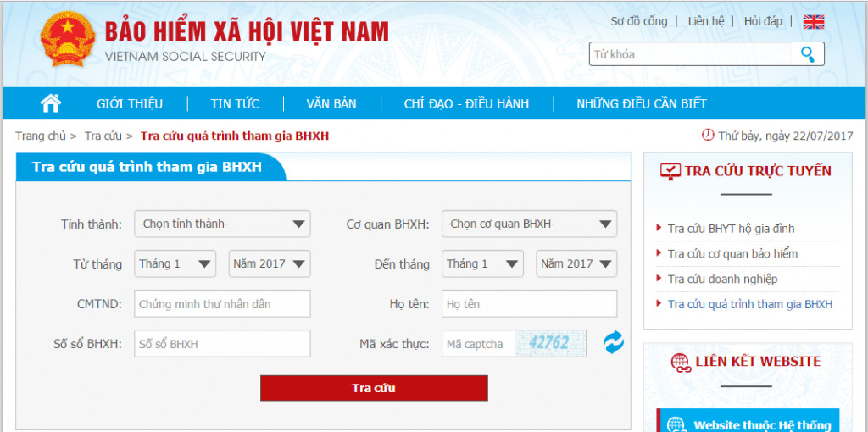868x432 pixels.
Task: Open the CHỈ ĐẠO - ĐIỀU HÀNH menu
Action: 467,103
